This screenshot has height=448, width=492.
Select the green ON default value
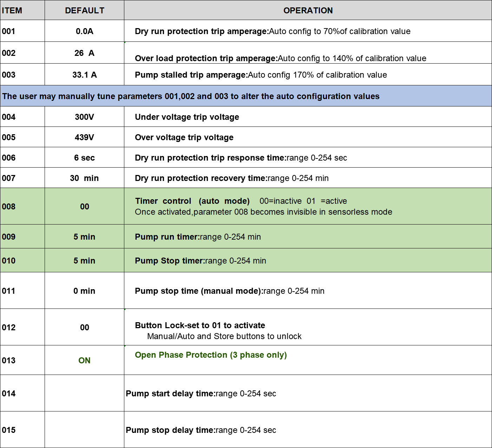pyautogui.click(x=84, y=360)
